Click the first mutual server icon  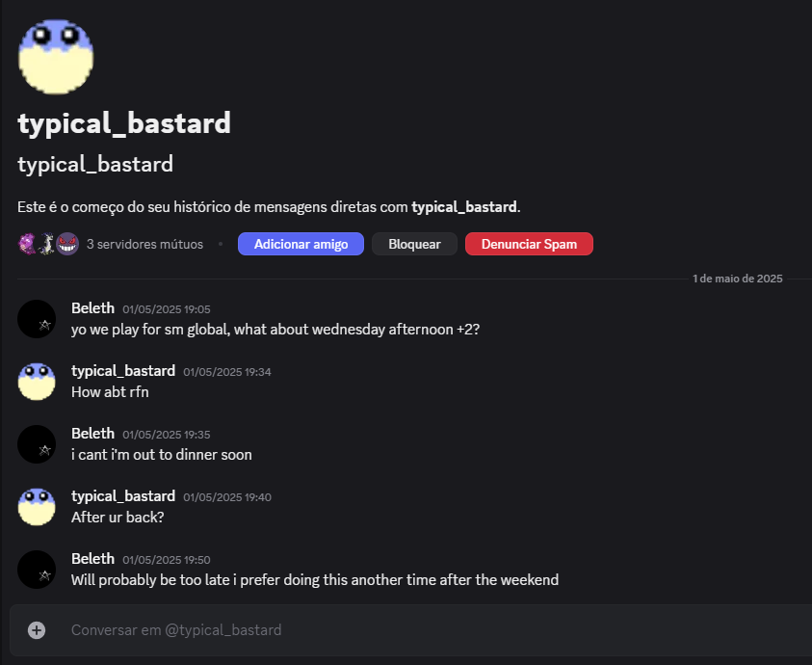pyautogui.click(x=28, y=244)
